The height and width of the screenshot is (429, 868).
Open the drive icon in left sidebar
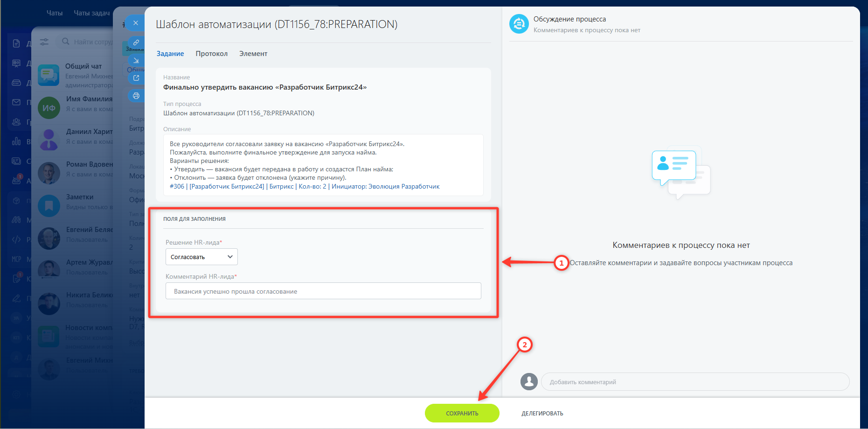pyautogui.click(x=16, y=83)
